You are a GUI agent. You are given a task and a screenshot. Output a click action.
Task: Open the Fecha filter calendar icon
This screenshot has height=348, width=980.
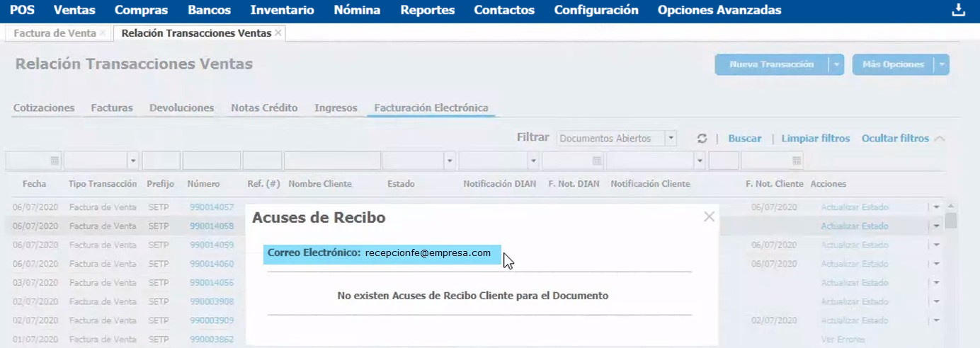55,161
